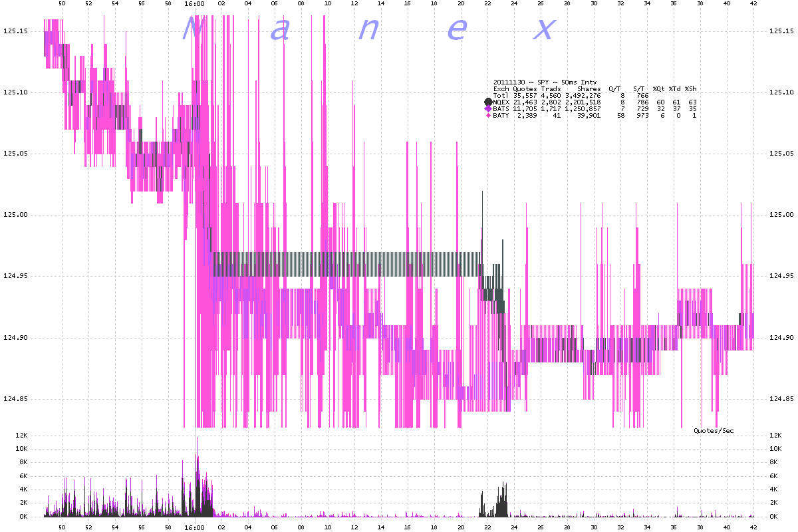This screenshot has width=798, height=532.
Task: Click the '22' tick on the top time axis
Action: point(487,4)
